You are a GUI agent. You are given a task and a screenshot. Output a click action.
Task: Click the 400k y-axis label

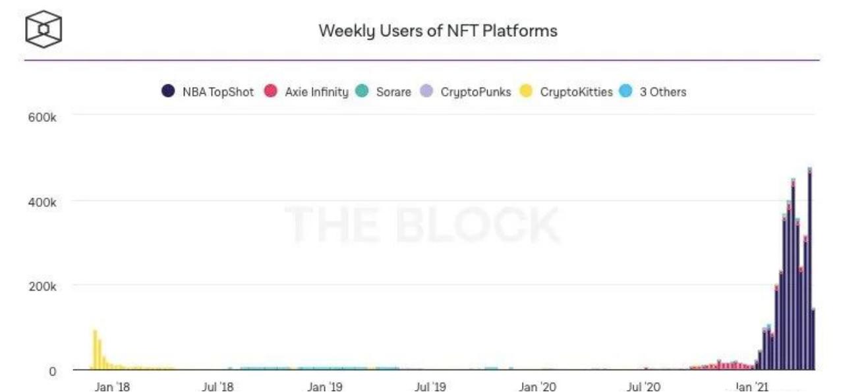tap(45, 202)
